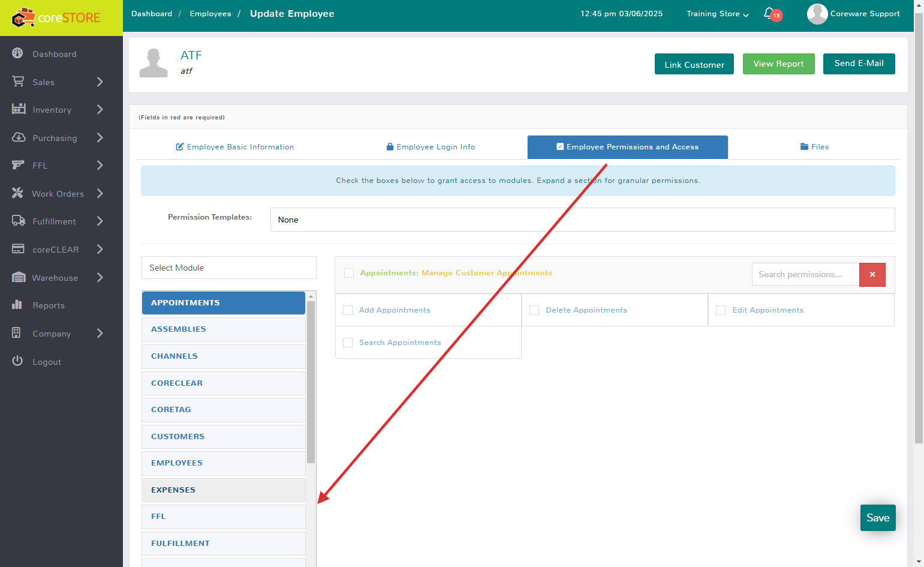Expand the FFL sidebar menu

(100, 165)
